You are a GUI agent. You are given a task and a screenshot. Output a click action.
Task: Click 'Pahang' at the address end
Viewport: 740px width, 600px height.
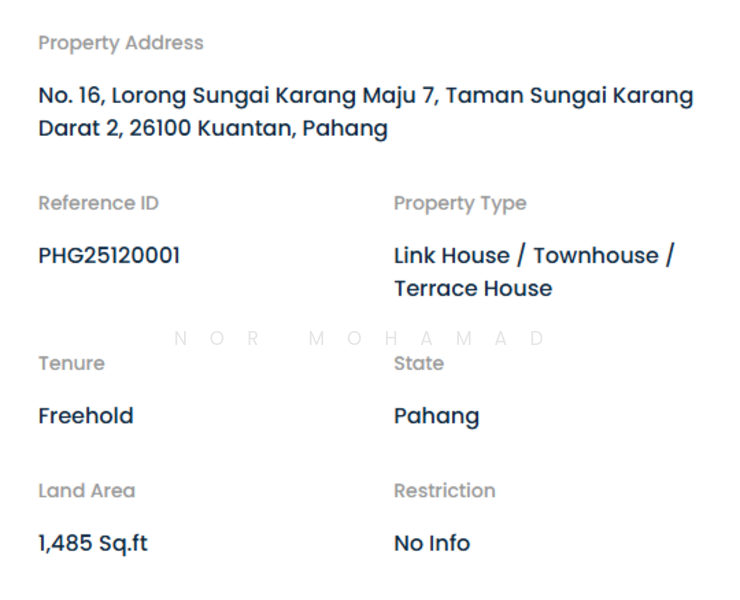[x=345, y=129]
